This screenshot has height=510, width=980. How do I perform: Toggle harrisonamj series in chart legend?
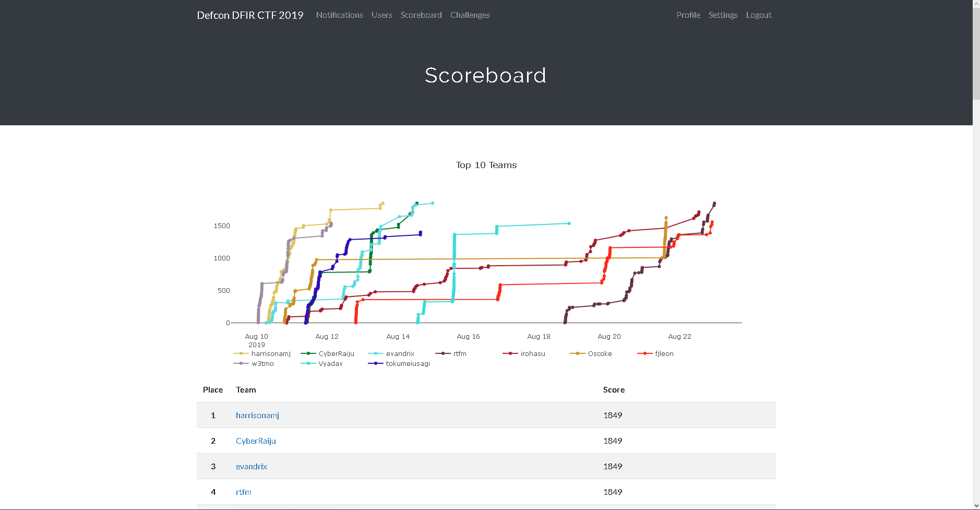coord(262,353)
